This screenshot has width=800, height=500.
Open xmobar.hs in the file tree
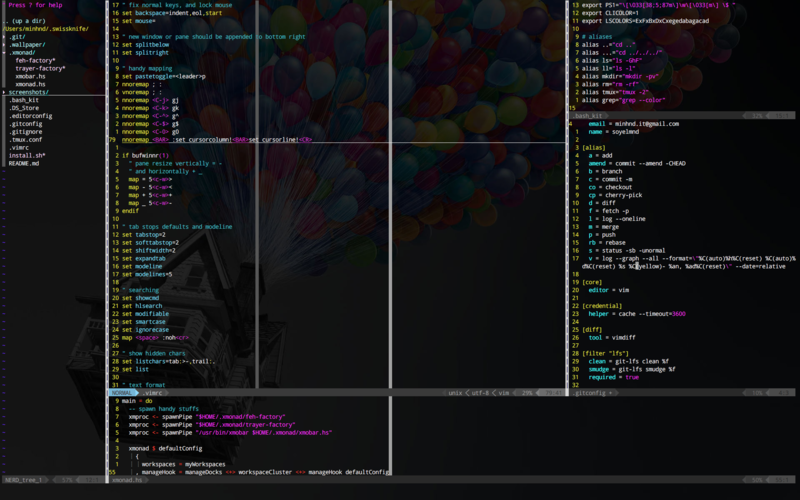[x=30, y=77]
